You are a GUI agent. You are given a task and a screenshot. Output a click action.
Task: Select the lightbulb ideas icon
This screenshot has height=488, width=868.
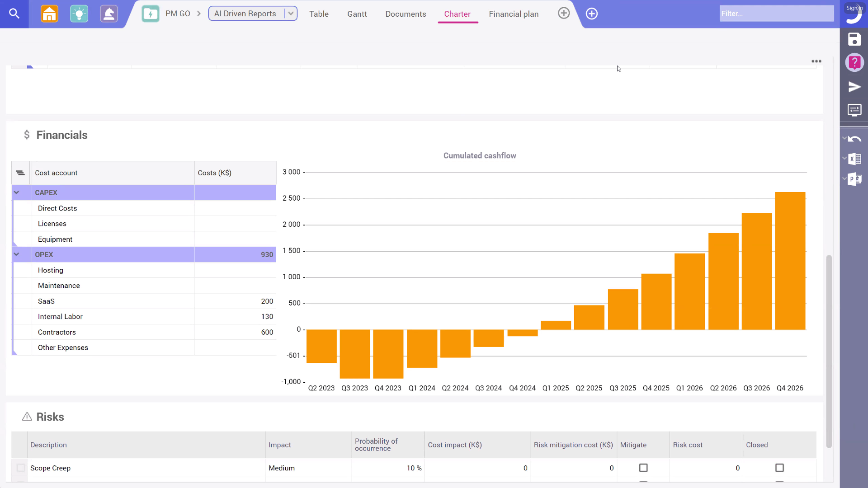(x=79, y=14)
